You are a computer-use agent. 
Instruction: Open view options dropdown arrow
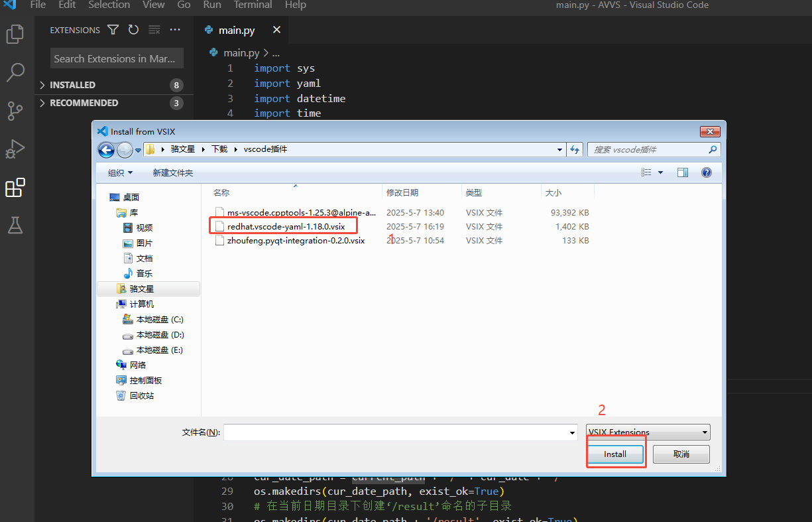[660, 172]
